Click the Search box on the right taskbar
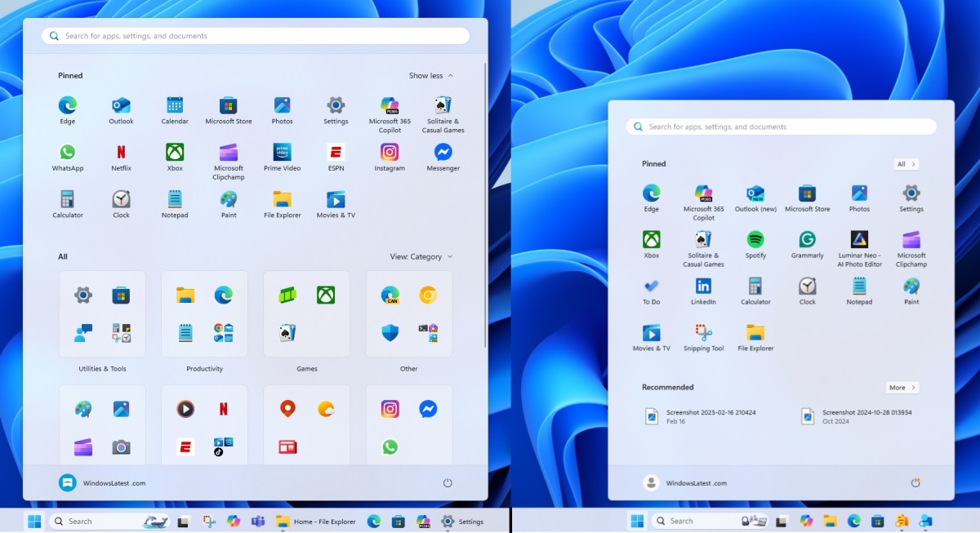The width and height of the screenshot is (980, 533). pos(710,521)
